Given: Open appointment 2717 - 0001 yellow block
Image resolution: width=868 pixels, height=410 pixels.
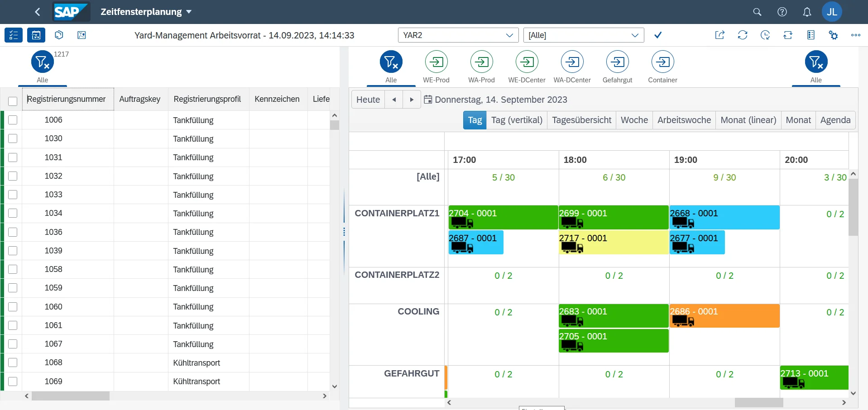Looking at the screenshot, I should (x=613, y=243).
